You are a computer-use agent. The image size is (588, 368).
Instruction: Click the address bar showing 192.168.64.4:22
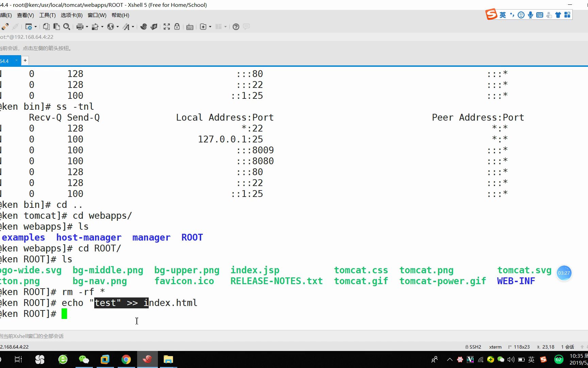[x=27, y=37]
